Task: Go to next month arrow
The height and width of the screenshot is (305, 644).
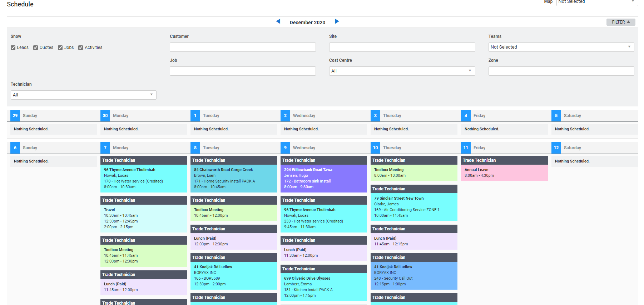Action: [x=337, y=21]
